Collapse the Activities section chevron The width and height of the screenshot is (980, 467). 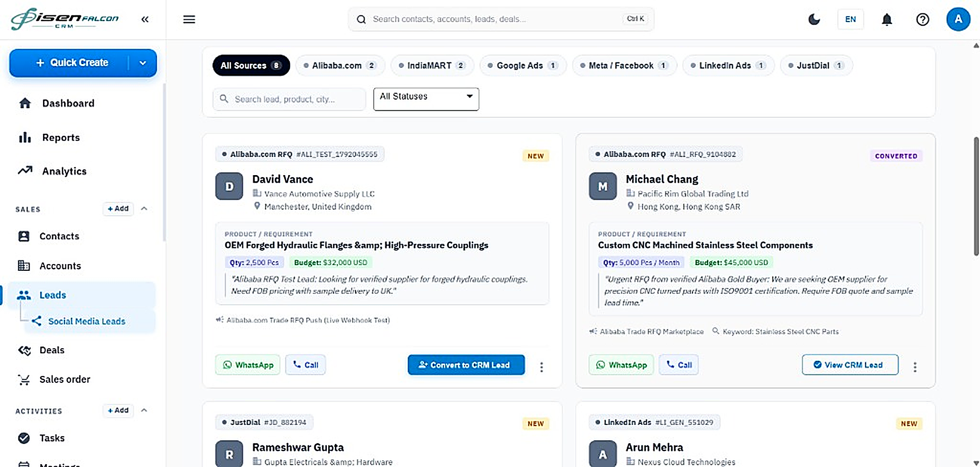pyautogui.click(x=144, y=411)
